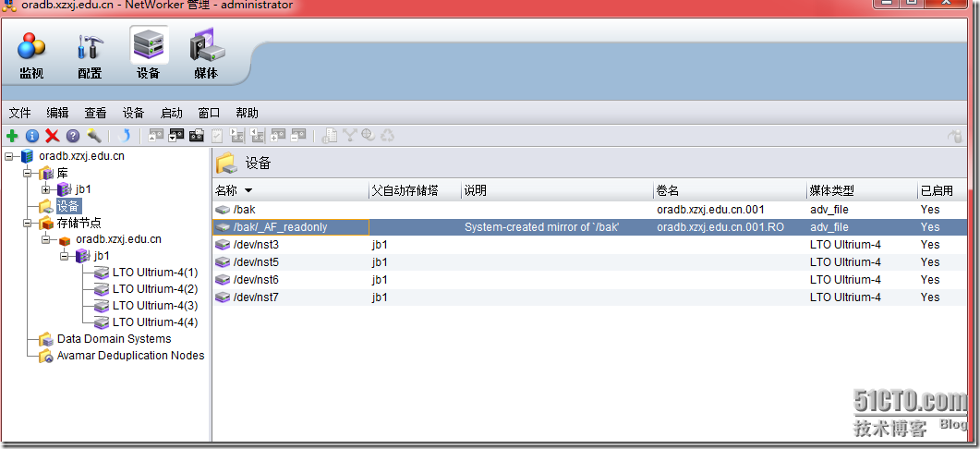Collapse oradb.xzxj.edu.cn under 存储节点
980x449 pixels.
(45, 239)
